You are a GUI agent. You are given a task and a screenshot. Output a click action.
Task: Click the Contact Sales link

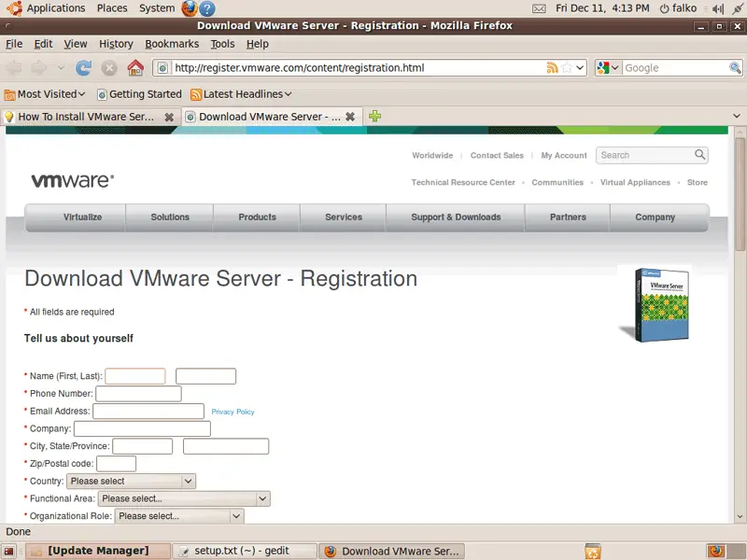[x=497, y=155]
